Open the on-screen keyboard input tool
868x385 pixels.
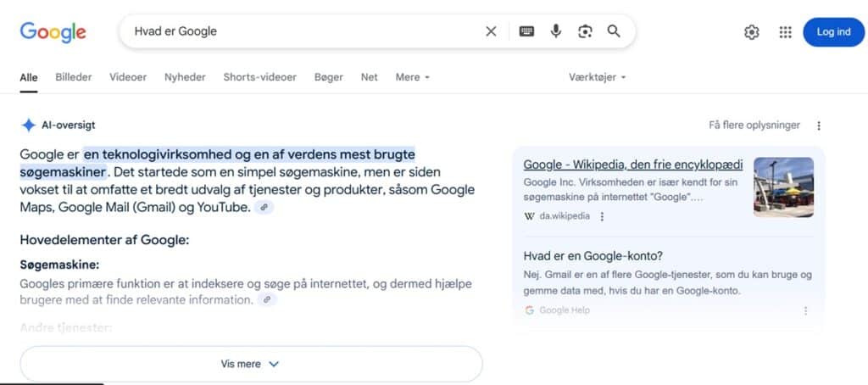526,31
